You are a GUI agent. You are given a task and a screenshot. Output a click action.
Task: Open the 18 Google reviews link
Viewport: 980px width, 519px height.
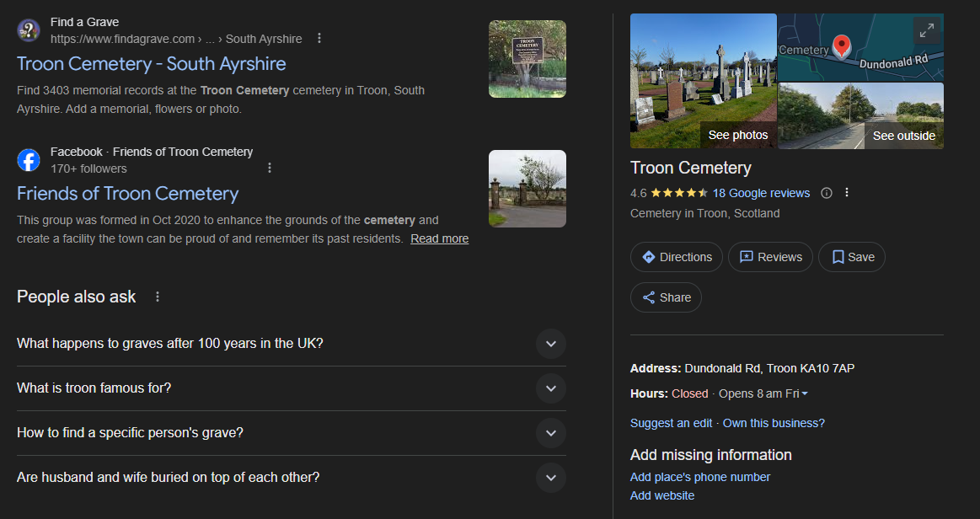tap(761, 193)
